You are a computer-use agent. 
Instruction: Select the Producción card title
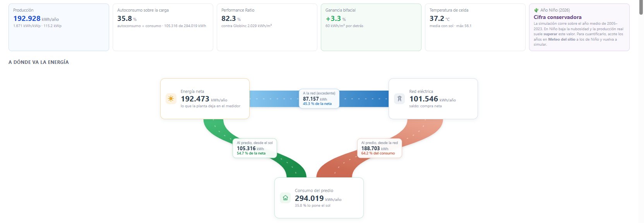click(x=23, y=10)
